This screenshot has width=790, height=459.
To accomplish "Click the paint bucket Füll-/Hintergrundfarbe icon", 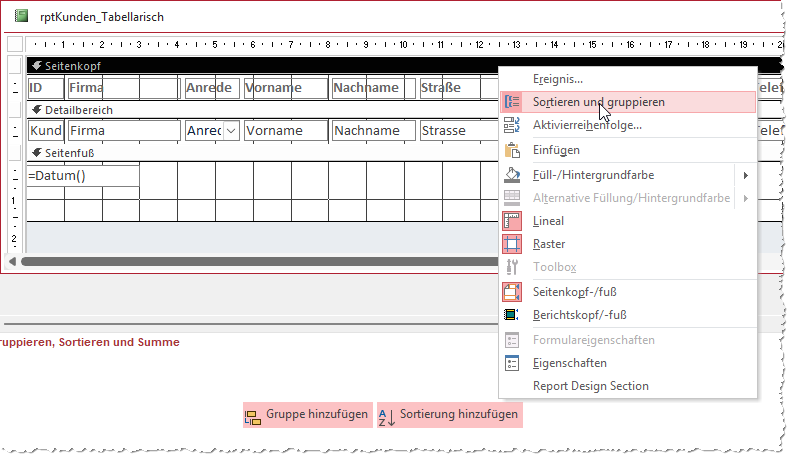I will tap(512, 175).
